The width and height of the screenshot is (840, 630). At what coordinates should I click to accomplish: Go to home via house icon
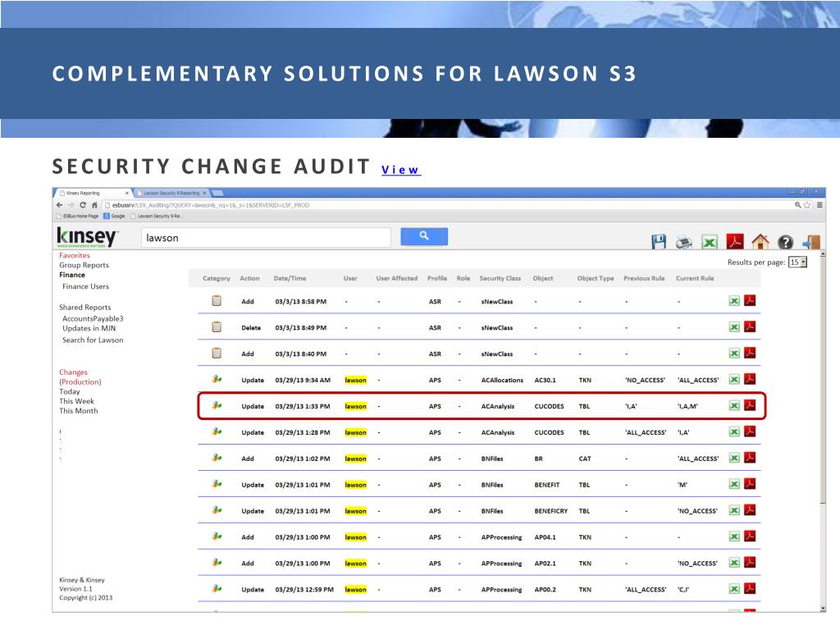tap(760, 242)
